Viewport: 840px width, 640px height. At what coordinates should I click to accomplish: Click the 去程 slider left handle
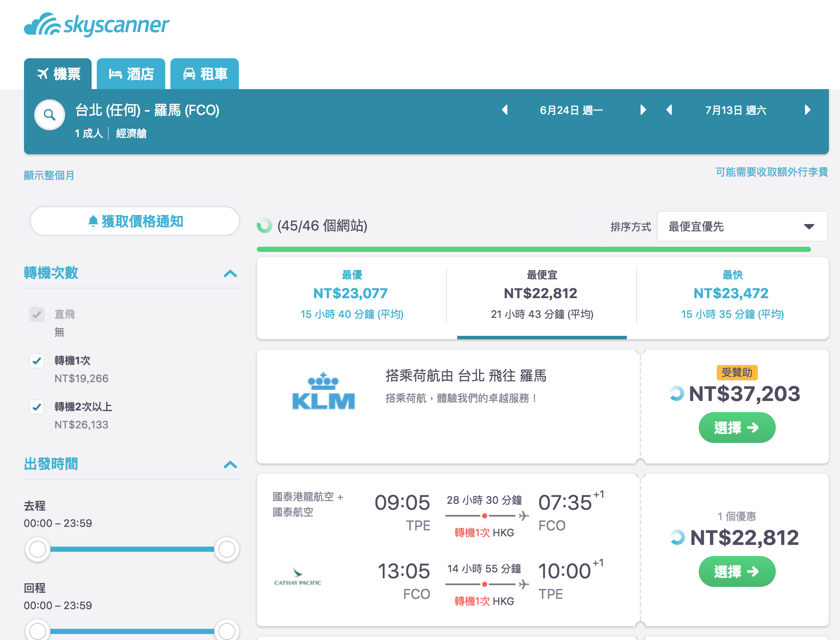(38, 549)
